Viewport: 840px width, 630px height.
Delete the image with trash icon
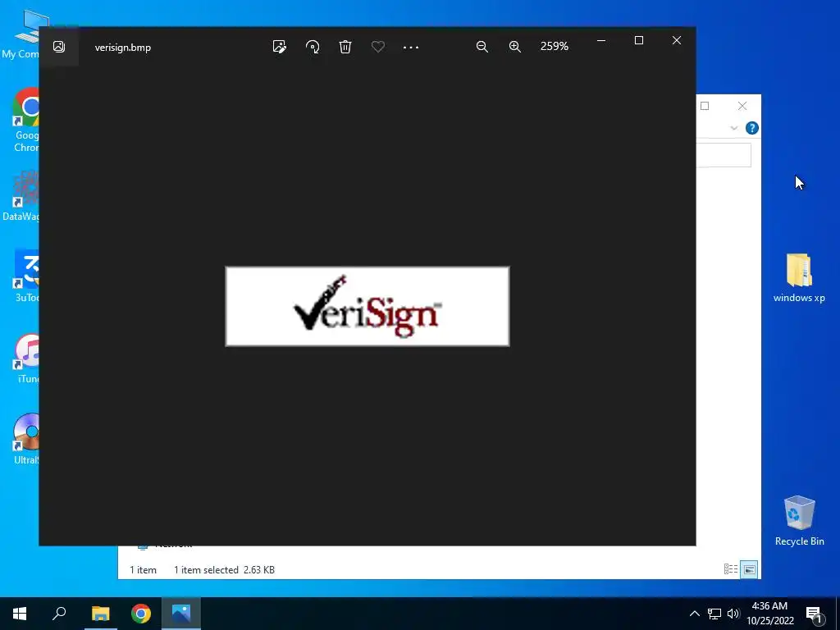tap(345, 47)
